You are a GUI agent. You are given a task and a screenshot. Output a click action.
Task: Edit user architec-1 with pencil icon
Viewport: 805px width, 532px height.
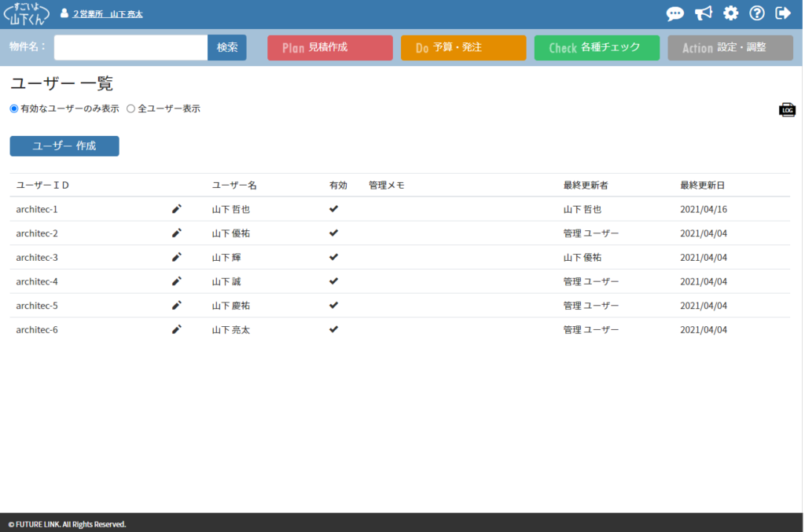tap(177, 209)
